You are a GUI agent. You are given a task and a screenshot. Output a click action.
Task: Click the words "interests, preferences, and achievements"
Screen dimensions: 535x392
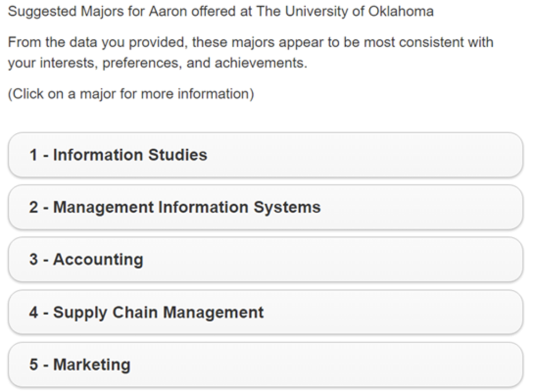[204, 64]
